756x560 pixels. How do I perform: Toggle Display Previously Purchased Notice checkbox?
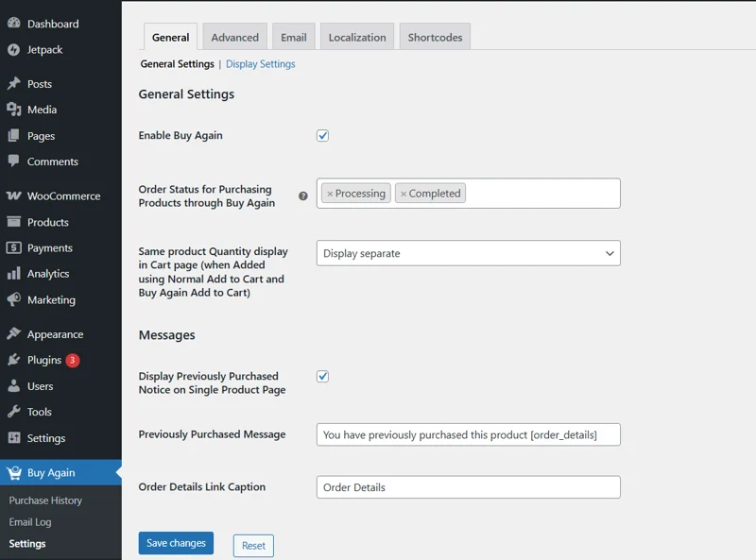pyautogui.click(x=322, y=377)
